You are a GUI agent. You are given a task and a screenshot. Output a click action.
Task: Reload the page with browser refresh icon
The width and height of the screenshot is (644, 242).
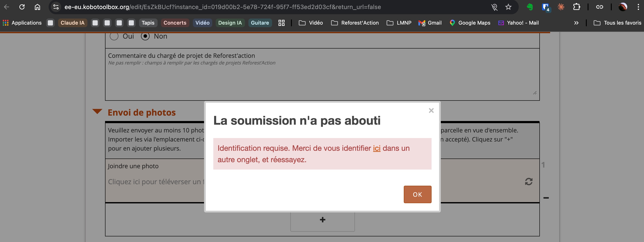pyautogui.click(x=22, y=7)
